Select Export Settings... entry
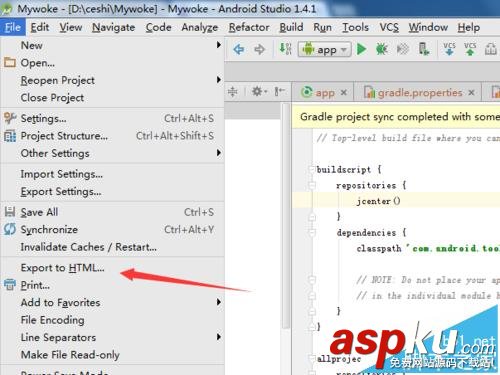 click(112, 192)
